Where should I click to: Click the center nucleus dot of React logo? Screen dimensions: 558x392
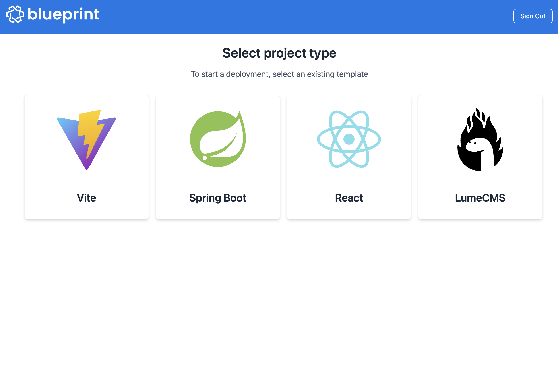(x=349, y=139)
